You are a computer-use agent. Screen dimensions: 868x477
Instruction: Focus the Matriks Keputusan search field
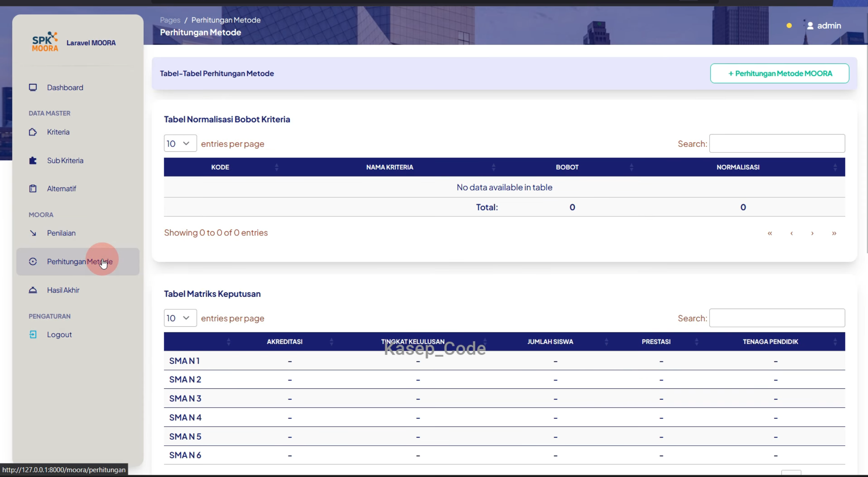[777, 318]
